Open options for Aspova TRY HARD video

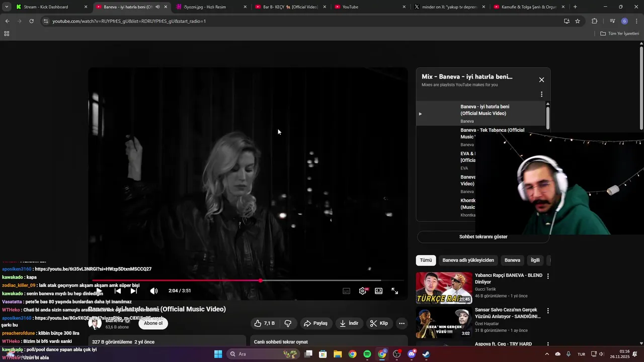(x=548, y=345)
